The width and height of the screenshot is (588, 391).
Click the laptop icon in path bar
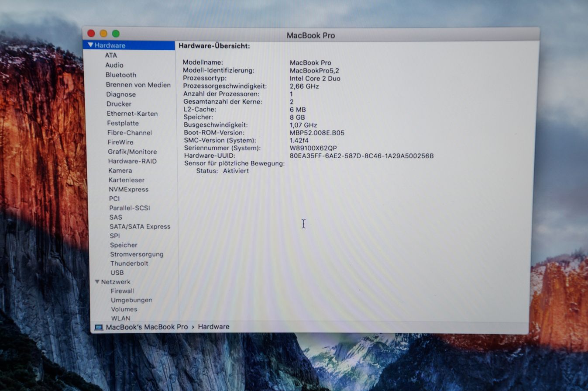click(99, 327)
